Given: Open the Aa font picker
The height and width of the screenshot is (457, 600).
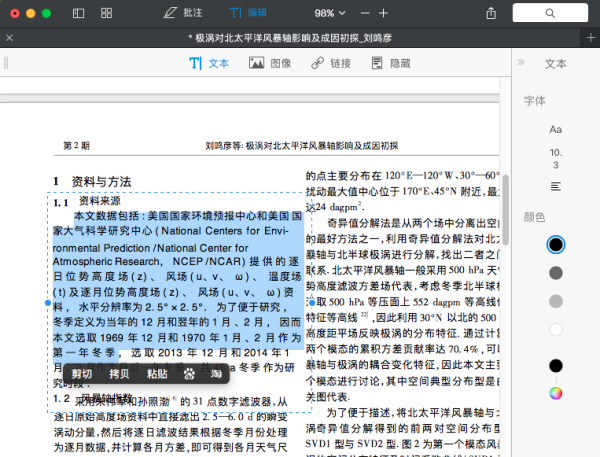Looking at the screenshot, I should (556, 130).
